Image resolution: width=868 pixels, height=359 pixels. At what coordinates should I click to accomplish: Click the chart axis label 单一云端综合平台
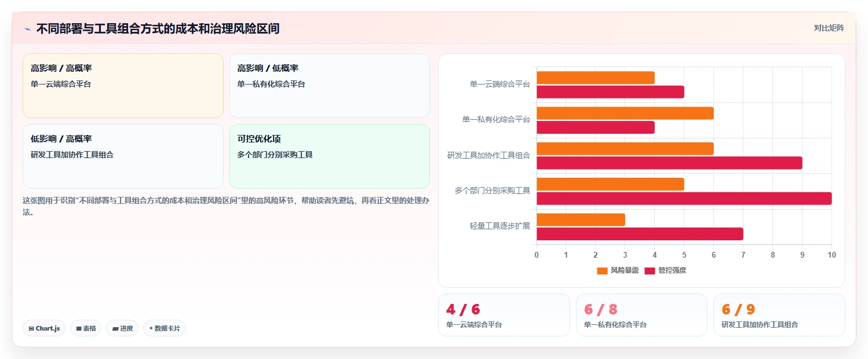pyautogui.click(x=500, y=84)
